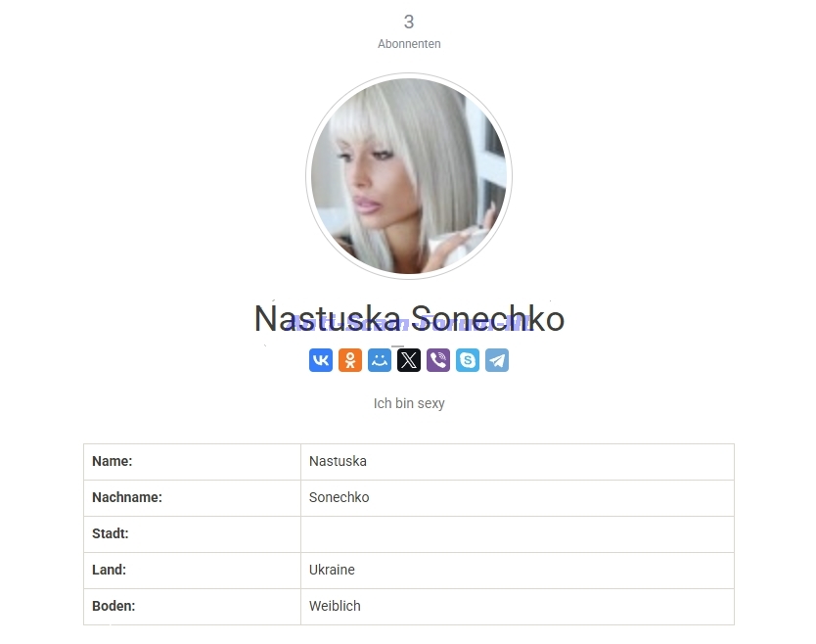Click the Name value Nastuska
The image size is (816, 644).
coord(338,461)
